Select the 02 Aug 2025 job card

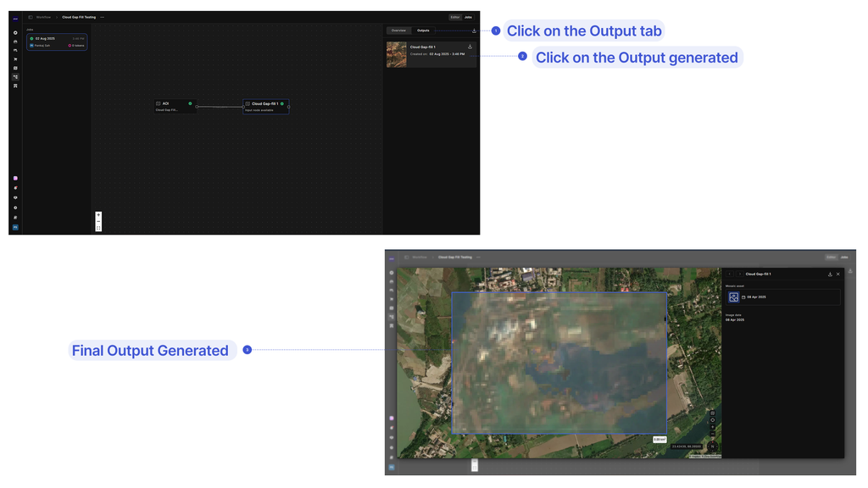[57, 42]
